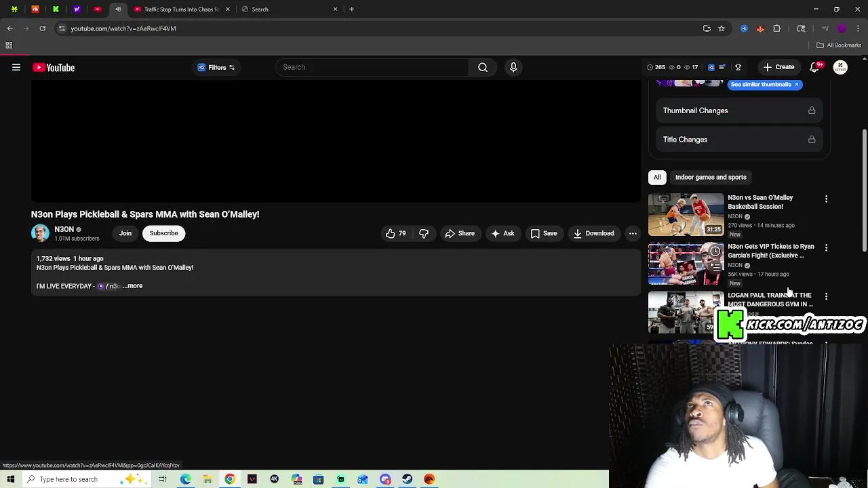Open Microsoft Edge from the taskbar

pos(185,479)
